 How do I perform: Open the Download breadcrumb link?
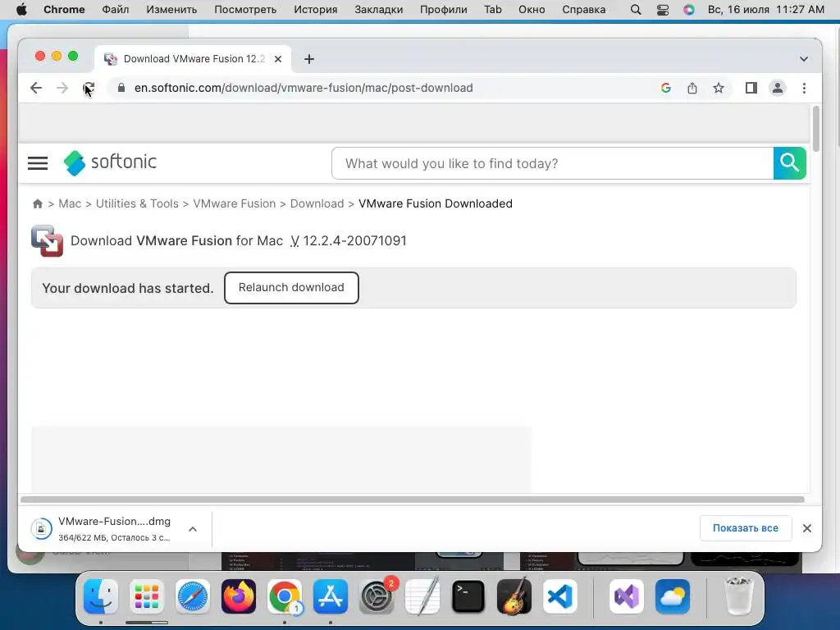point(317,203)
